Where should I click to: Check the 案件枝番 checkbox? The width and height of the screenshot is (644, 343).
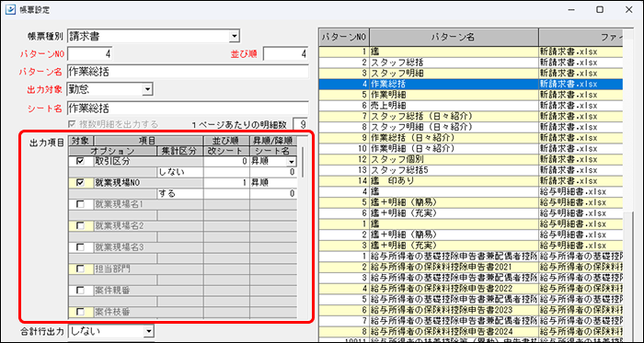(81, 312)
